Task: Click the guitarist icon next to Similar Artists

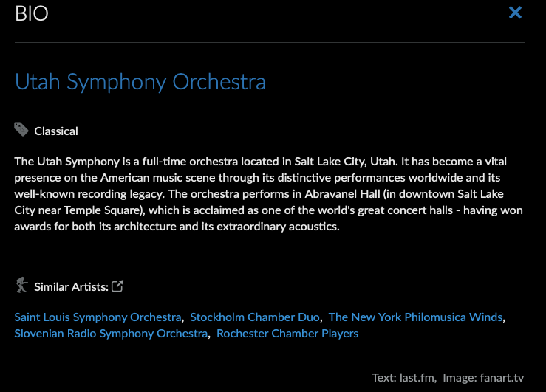Action: 21,285
